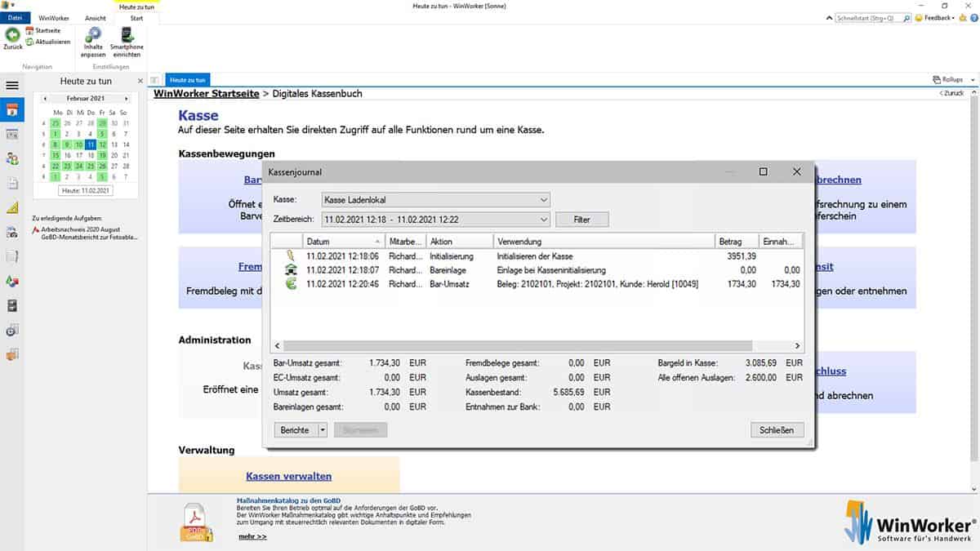This screenshot has height=551, width=980.
Task: Click the journal horizontal scrollbar left arrow
Action: click(276, 346)
